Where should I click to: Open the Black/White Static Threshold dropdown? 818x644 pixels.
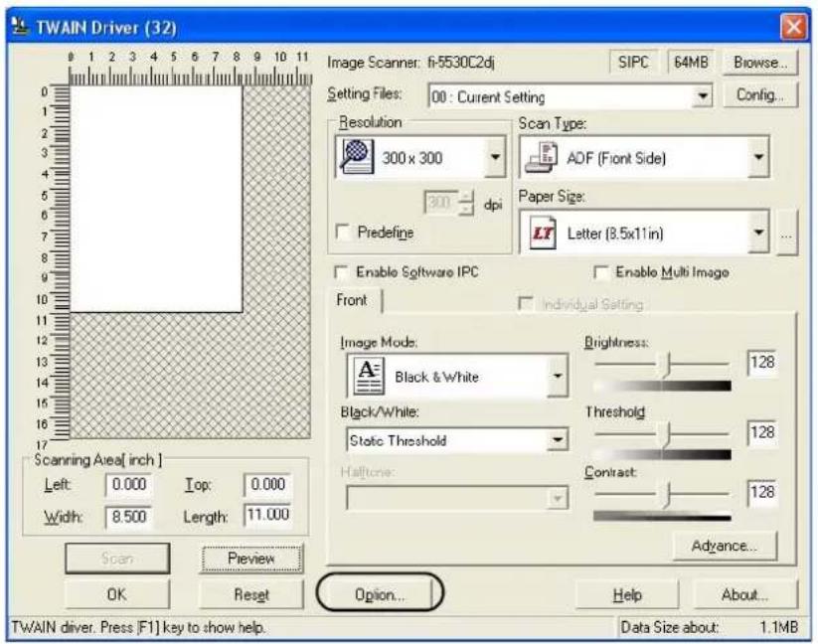(x=558, y=440)
